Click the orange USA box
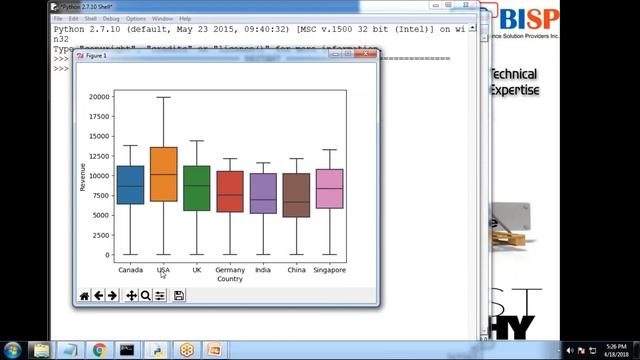Viewport: 640px width, 360px height. click(x=164, y=174)
